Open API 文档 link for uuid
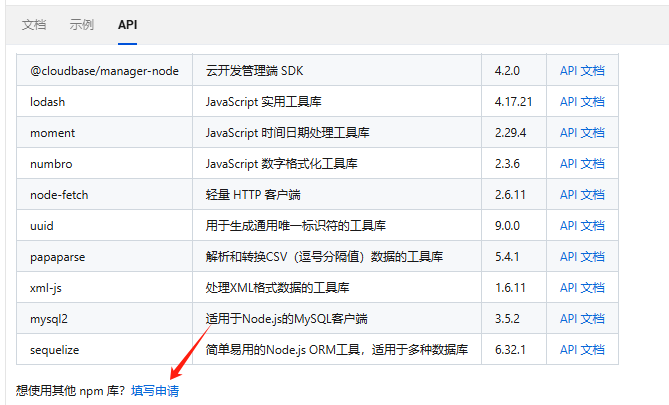Image resolution: width=669 pixels, height=405 pixels. (x=582, y=225)
